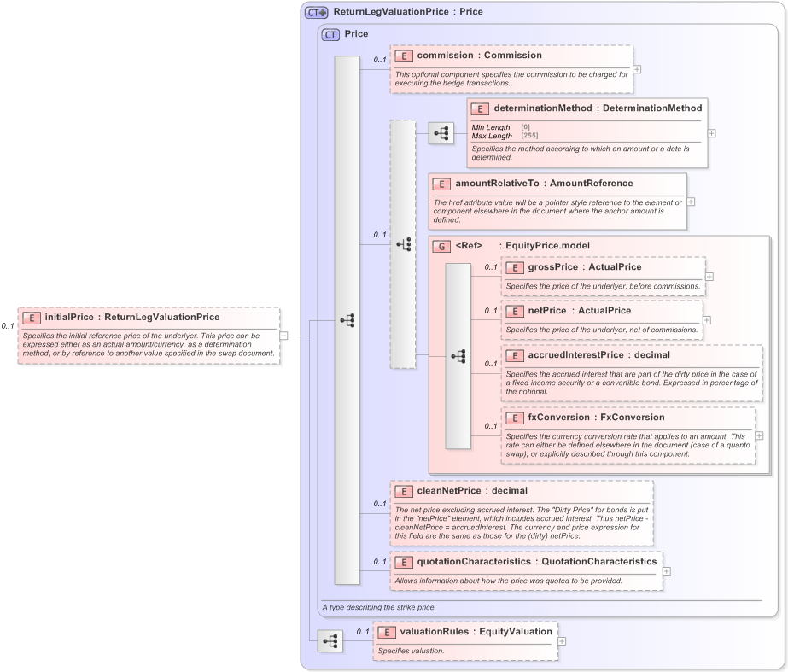Select the commission : Commission label
This screenshot has height=672, width=788.
[480, 56]
